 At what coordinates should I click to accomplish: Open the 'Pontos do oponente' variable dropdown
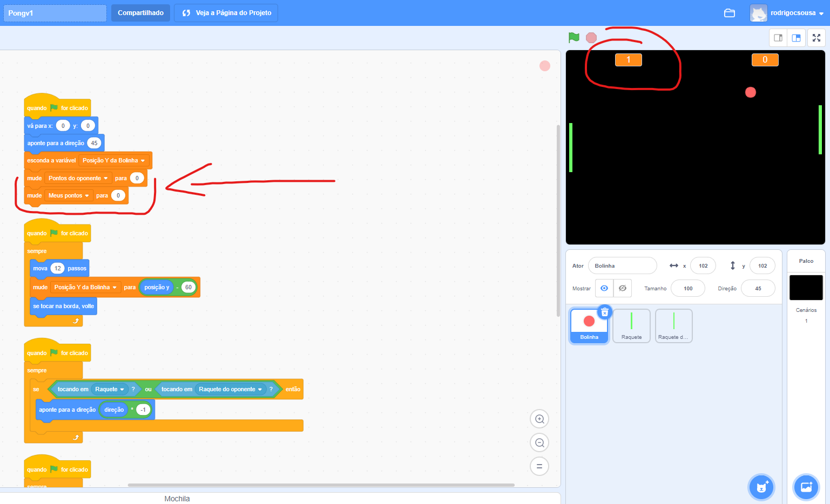click(x=78, y=178)
